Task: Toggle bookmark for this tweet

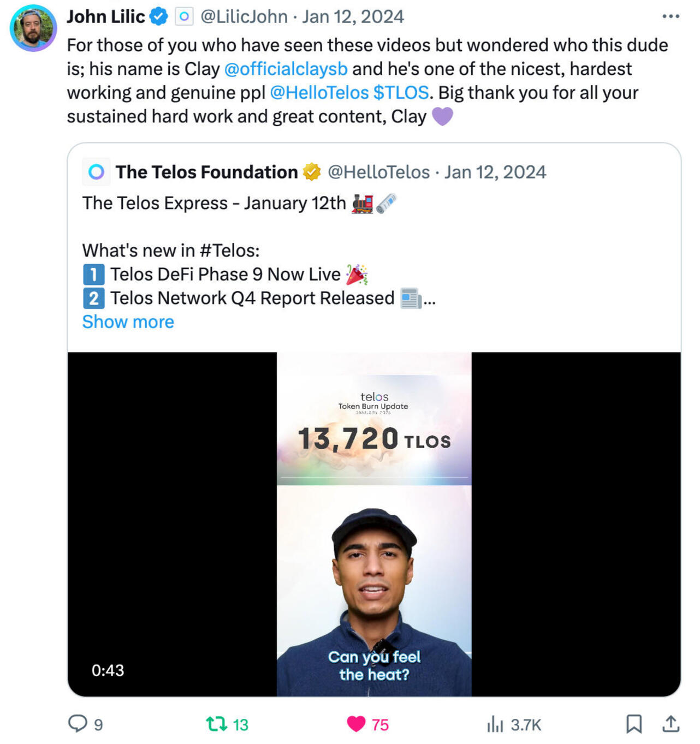Action: pos(633,724)
